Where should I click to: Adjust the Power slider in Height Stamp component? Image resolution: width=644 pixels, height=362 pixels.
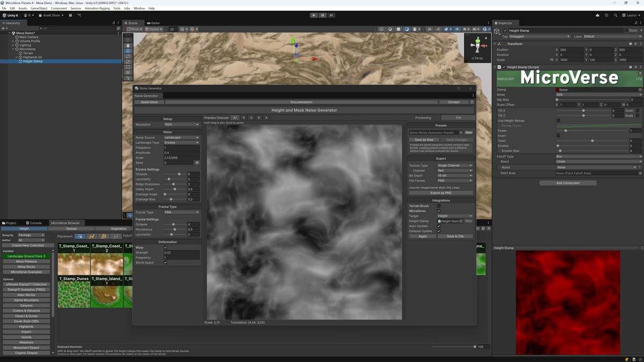566,131
